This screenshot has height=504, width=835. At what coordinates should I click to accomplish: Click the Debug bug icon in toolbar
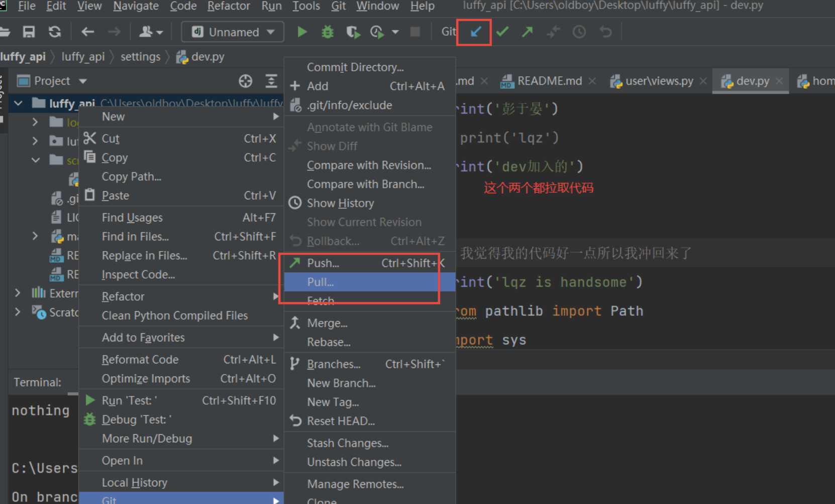[328, 32]
